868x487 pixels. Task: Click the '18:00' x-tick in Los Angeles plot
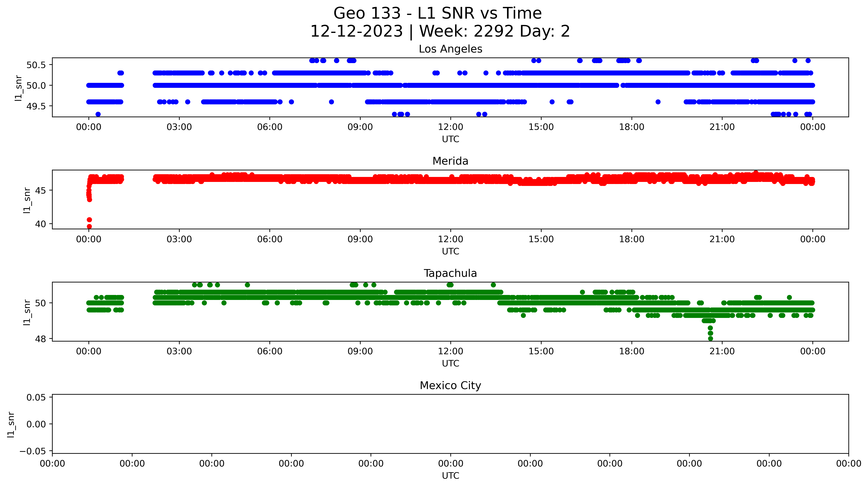click(631, 127)
